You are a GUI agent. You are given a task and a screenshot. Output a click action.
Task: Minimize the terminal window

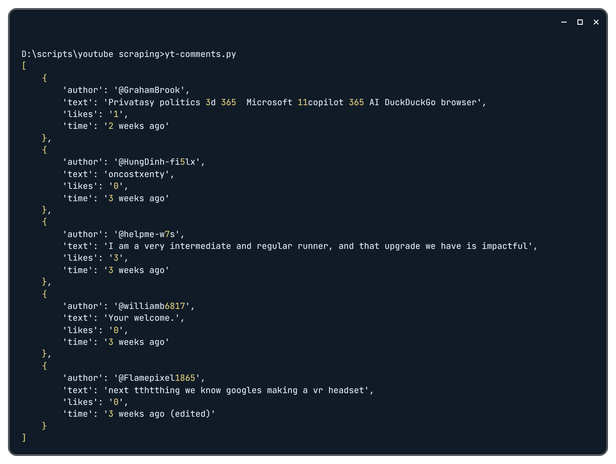tap(563, 21)
